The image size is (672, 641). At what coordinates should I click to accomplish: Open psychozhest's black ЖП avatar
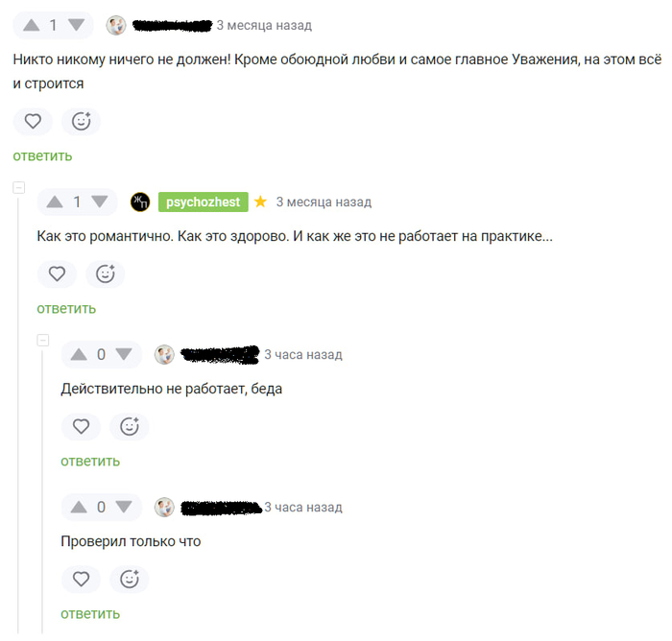(x=140, y=202)
